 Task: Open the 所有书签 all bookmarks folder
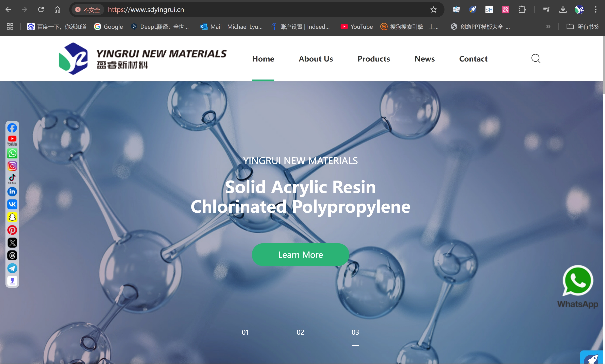coord(583,27)
